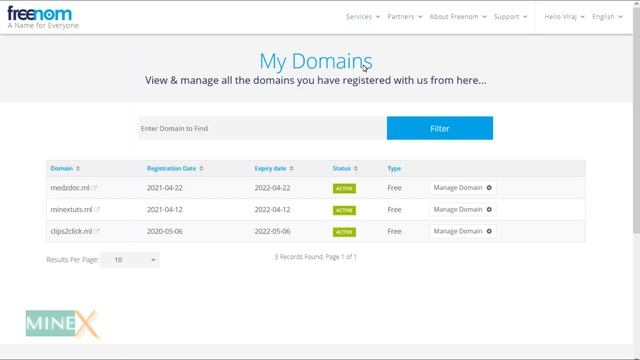Viewport: 640px width, 360px height.
Task: Click ACTIVE badge for minextuts.ml
Action: coord(344,210)
